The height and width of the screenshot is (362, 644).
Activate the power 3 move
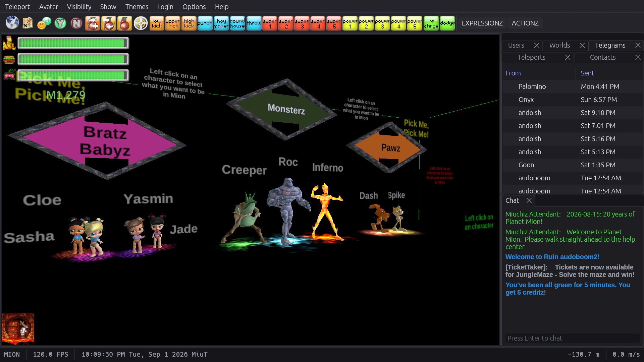tap(382, 23)
